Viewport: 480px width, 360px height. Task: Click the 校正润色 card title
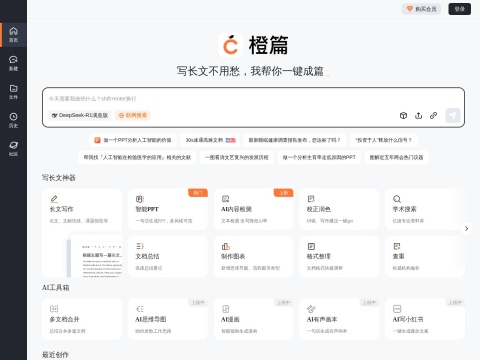319,209
